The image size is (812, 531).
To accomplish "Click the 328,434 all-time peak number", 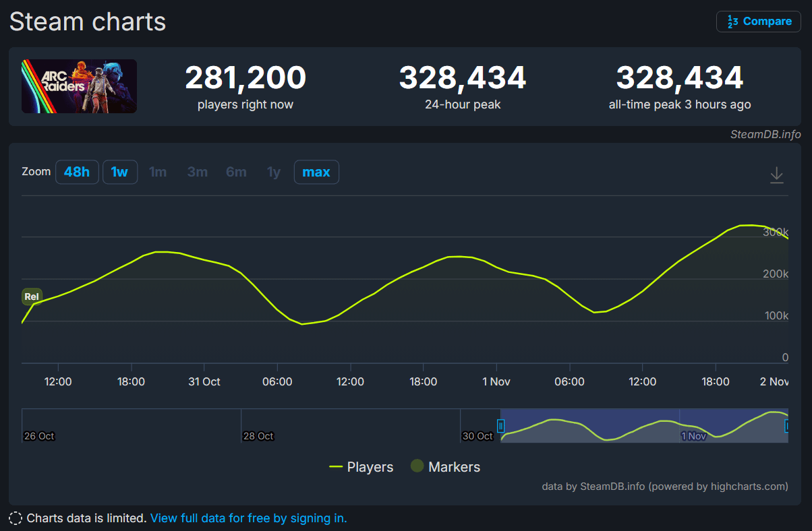I will click(x=679, y=78).
